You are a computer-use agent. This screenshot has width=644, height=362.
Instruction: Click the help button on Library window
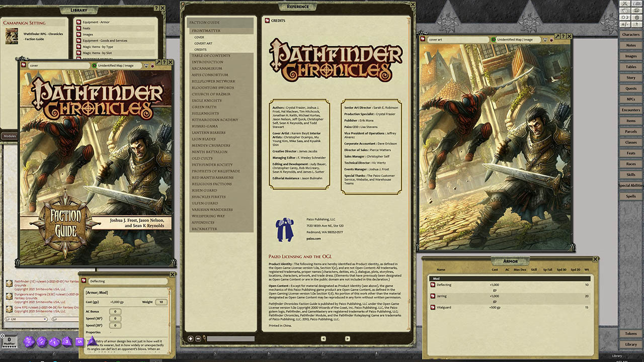coord(156,9)
